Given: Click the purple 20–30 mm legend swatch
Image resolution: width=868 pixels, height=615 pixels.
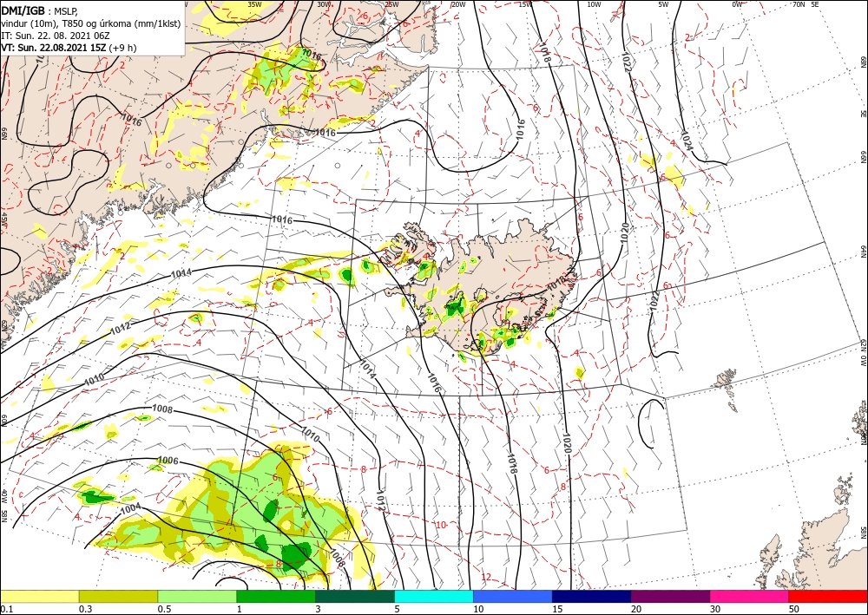Looking at the screenshot, I should coord(670,596).
